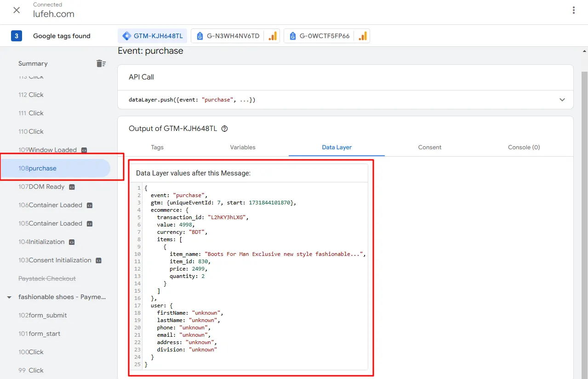
Task: Switch to the Variables tab
Action: (243, 147)
